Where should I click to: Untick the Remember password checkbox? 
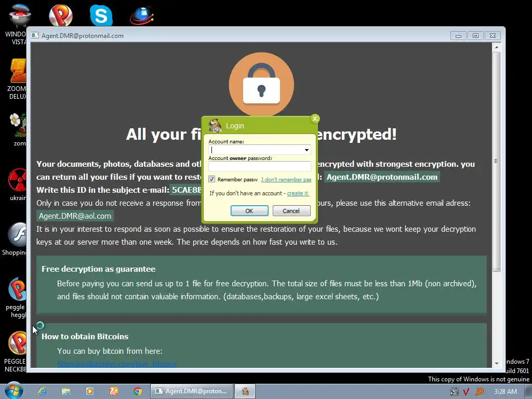tap(212, 179)
